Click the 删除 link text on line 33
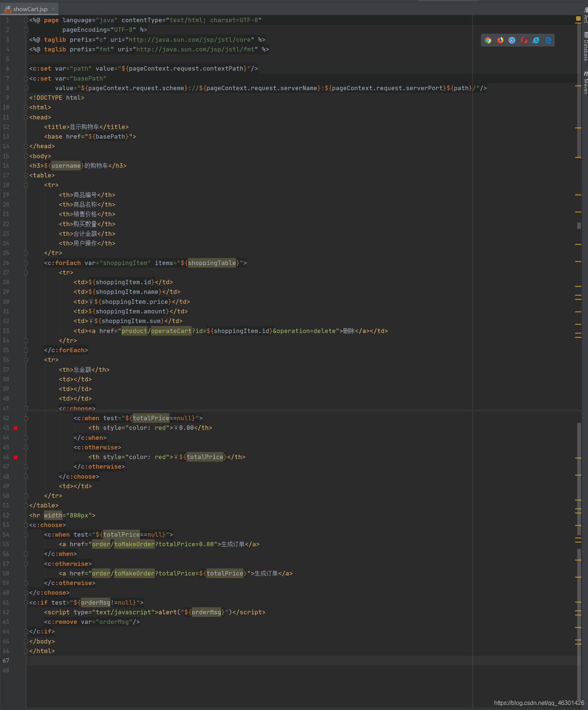Screen dimensions: 588x710 (349, 331)
